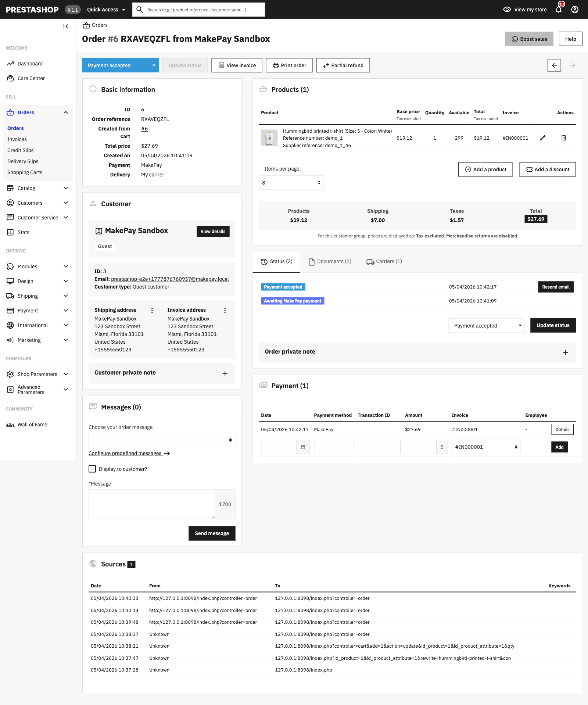The width and height of the screenshot is (588, 705).
Task: Open the order message template dropdown
Action: (162, 440)
